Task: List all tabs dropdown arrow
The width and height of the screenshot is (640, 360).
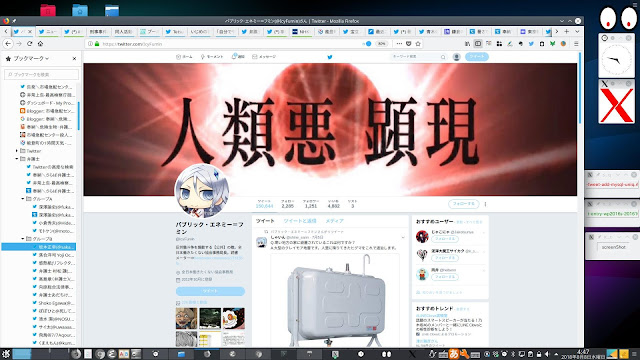Action: [577, 31]
